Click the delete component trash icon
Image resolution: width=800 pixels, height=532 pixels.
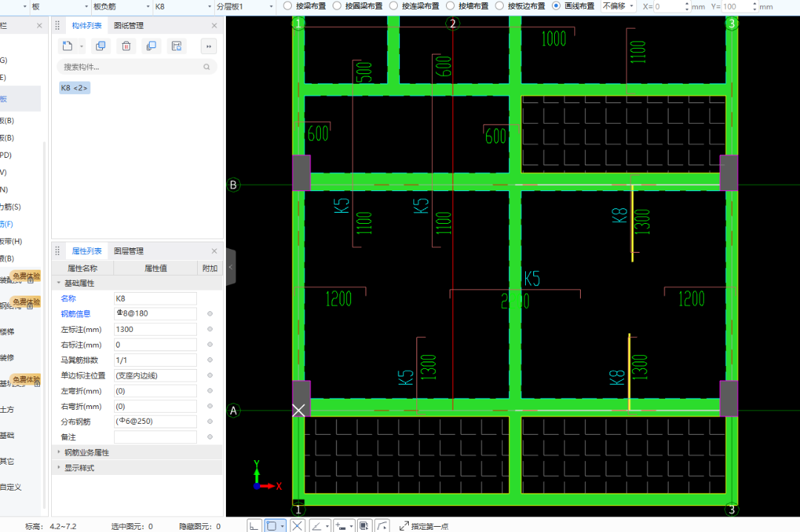[126, 46]
